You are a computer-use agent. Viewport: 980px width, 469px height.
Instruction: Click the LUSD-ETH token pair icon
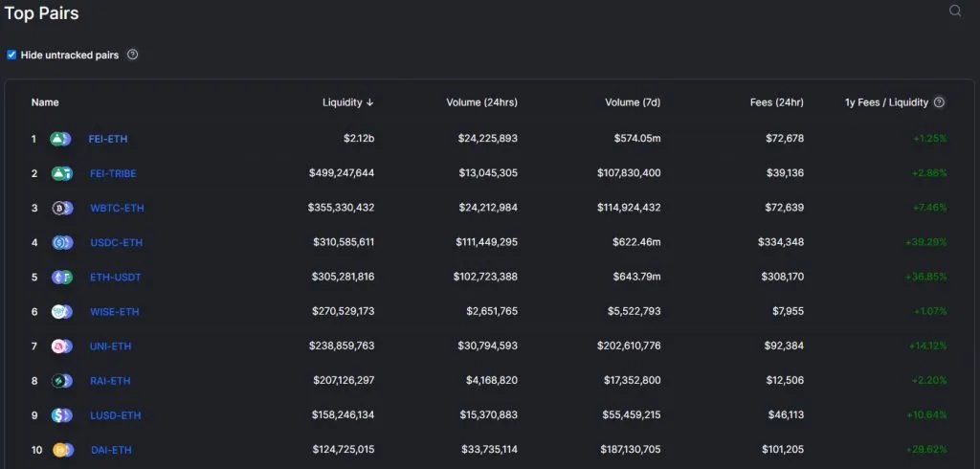coord(62,415)
